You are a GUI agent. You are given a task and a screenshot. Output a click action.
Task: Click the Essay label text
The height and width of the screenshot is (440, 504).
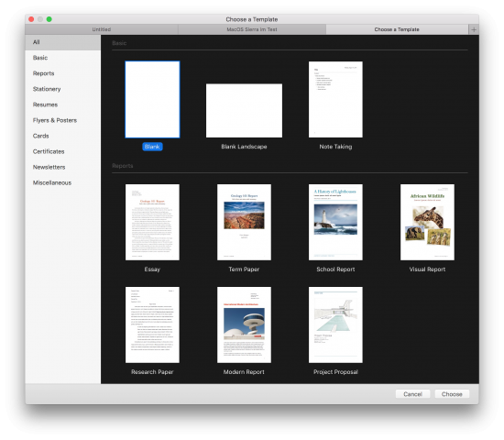click(152, 269)
